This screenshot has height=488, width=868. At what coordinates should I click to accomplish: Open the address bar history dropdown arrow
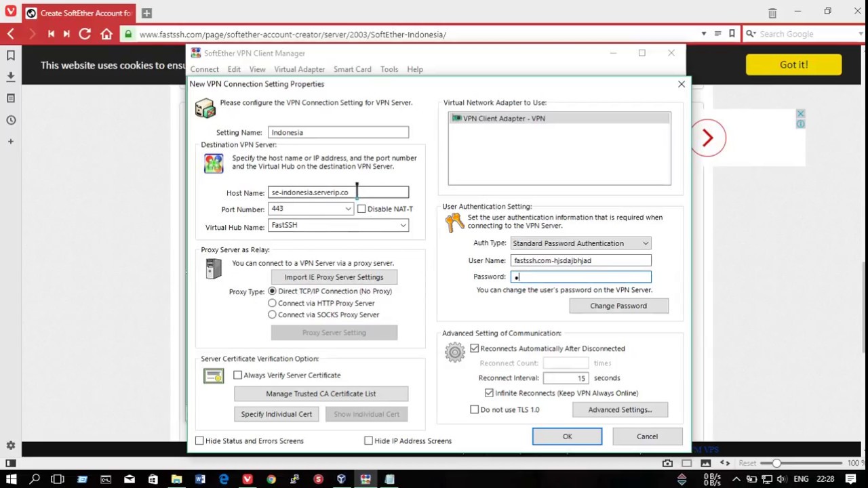703,34
